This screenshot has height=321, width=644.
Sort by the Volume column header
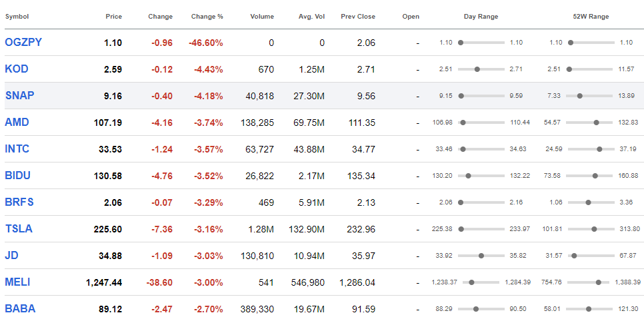[x=261, y=17]
